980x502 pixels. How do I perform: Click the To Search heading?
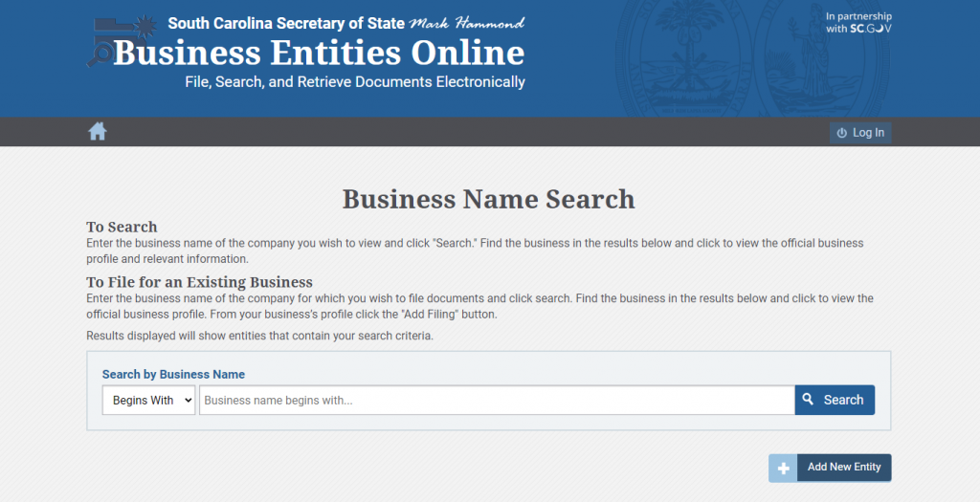pyautogui.click(x=122, y=227)
